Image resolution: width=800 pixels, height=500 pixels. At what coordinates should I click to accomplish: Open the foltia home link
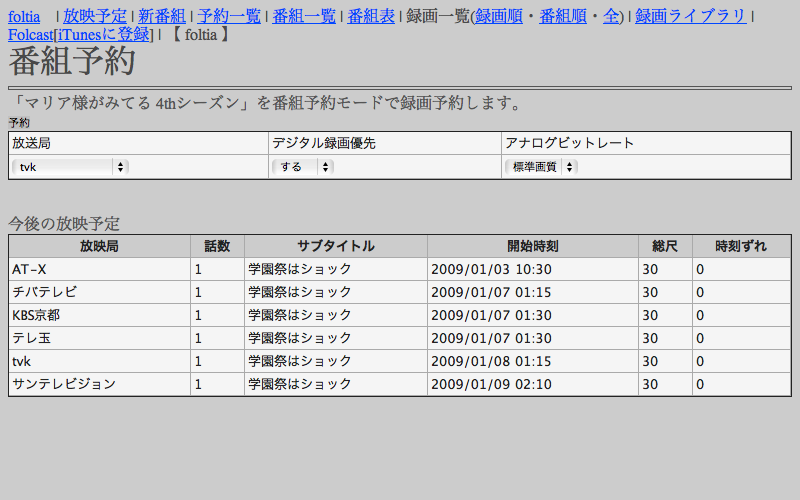(24, 16)
